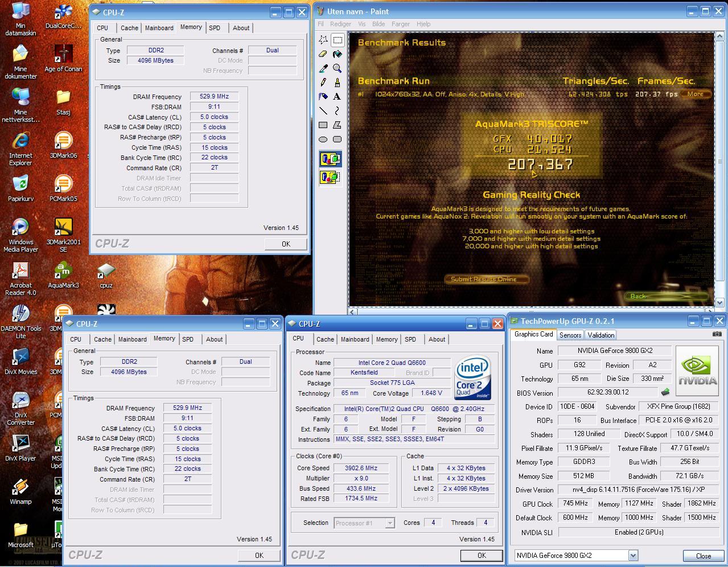Select the Airbrush spray tool
Screen dimensions: 728x567
[x=323, y=97]
